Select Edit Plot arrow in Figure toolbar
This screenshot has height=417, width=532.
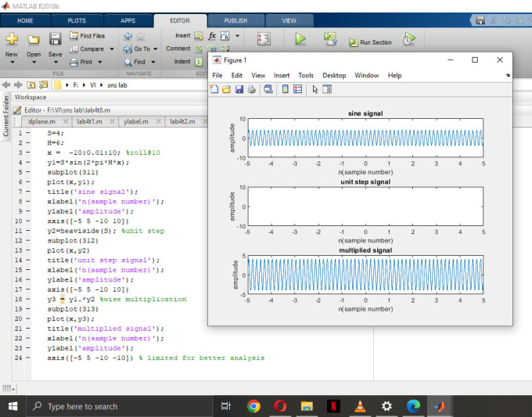click(x=315, y=89)
